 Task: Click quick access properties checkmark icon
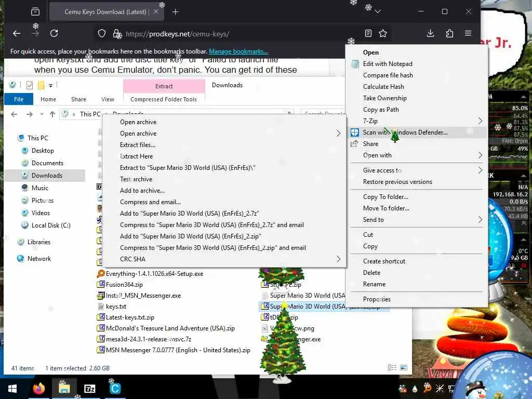click(30, 85)
